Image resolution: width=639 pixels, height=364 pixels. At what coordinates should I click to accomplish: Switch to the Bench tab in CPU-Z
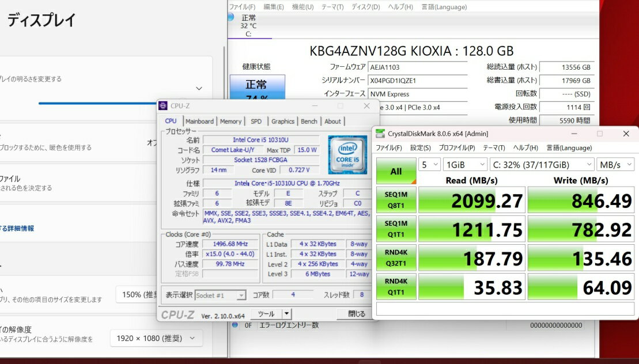pyautogui.click(x=309, y=122)
